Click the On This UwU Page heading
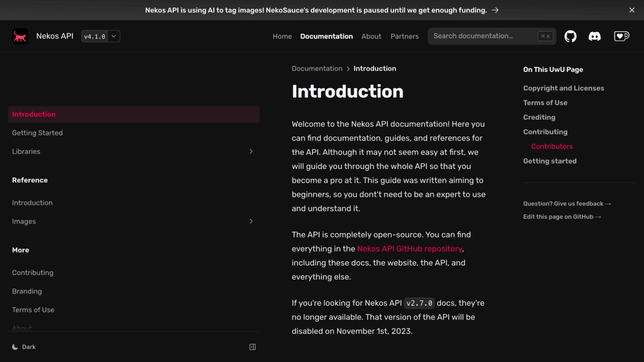This screenshot has height=362, width=644. point(553,70)
